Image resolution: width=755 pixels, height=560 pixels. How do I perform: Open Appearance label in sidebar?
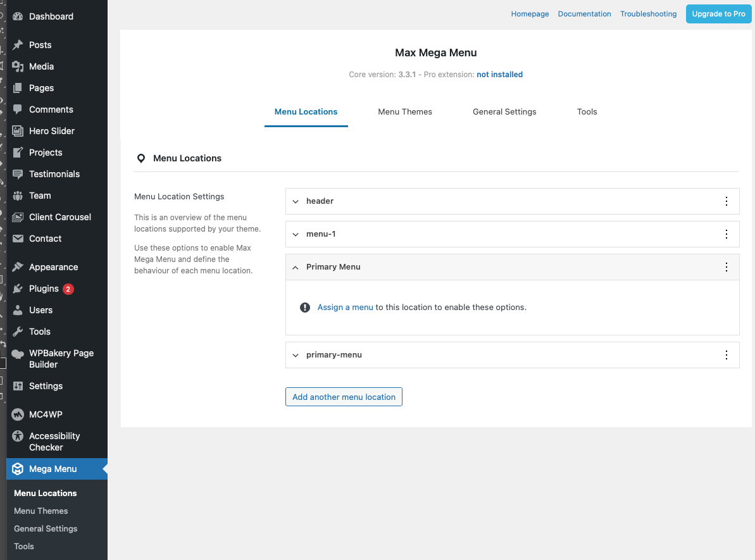point(53,267)
